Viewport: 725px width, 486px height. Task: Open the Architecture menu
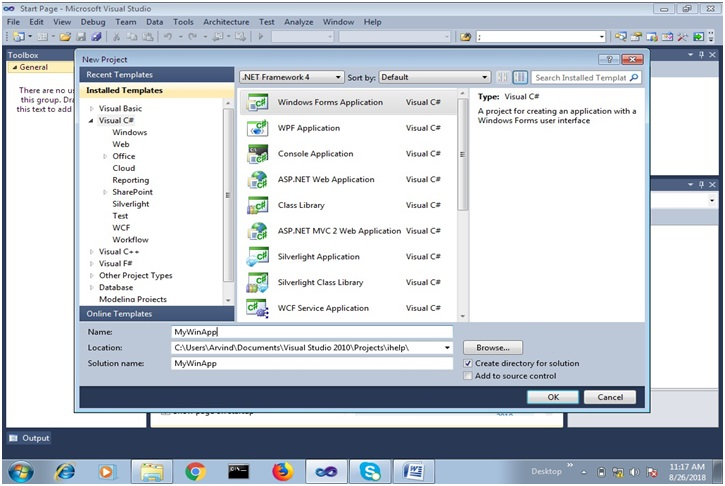click(x=226, y=22)
